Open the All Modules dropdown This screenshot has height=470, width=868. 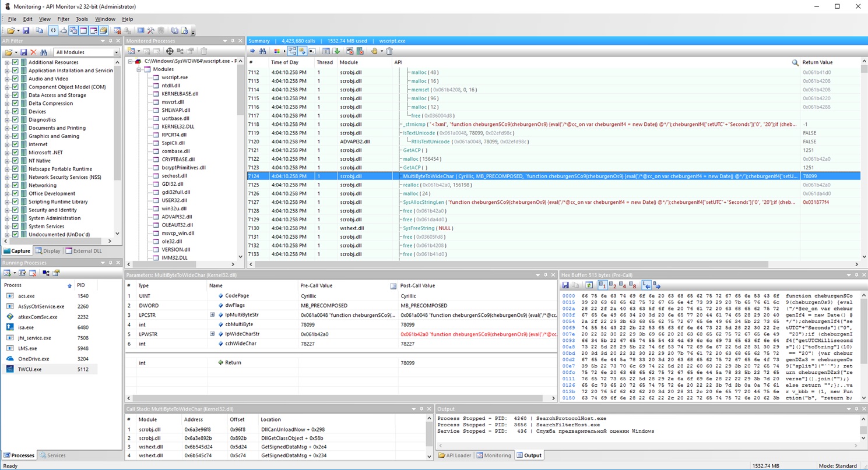coord(116,52)
